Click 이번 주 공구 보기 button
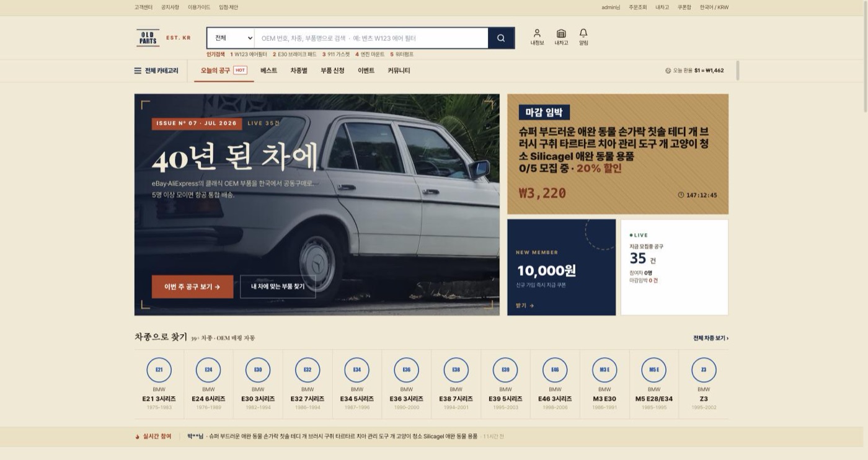Image resolution: width=868 pixels, height=460 pixels. pos(192,287)
